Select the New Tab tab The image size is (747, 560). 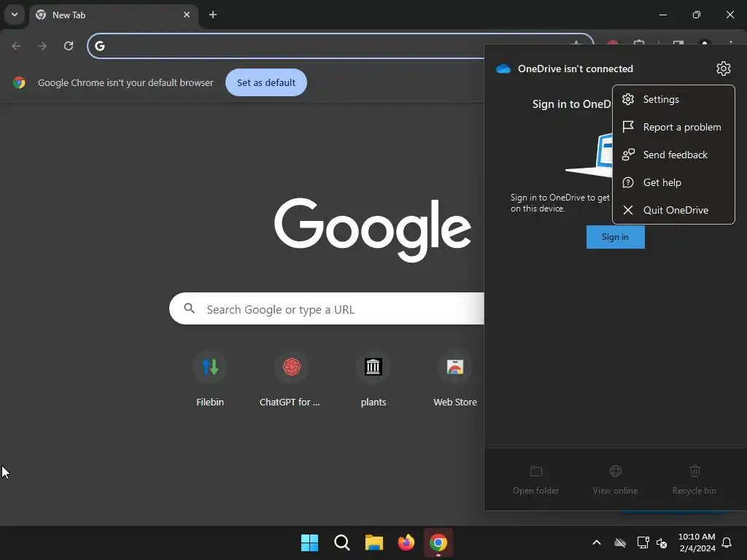(x=113, y=15)
